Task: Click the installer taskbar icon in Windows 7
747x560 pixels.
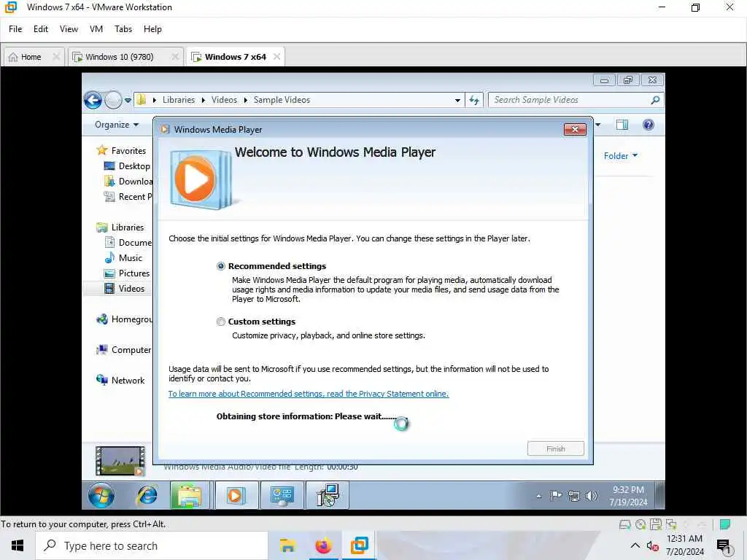Action: [328, 495]
